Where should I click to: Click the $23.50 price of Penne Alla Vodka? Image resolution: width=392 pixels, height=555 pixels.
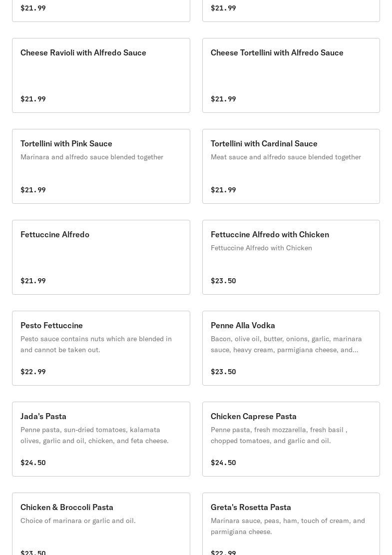[223, 372]
